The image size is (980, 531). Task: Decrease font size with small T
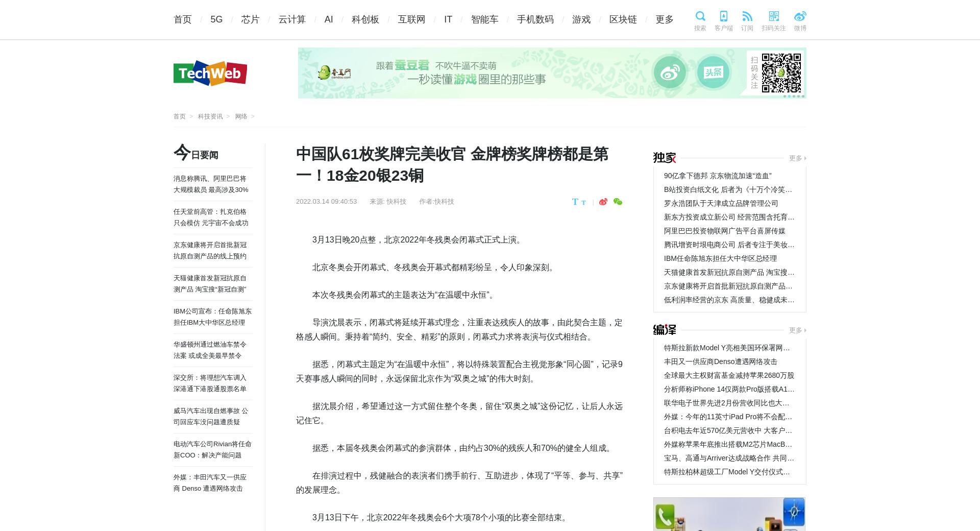583,203
